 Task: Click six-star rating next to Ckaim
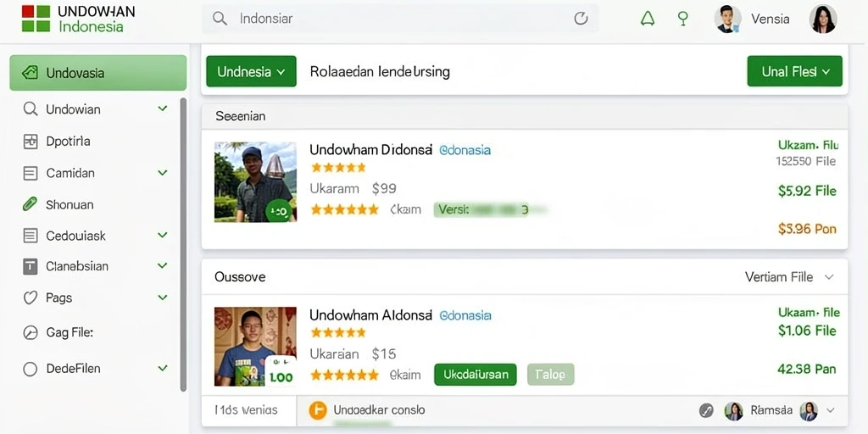(344, 210)
